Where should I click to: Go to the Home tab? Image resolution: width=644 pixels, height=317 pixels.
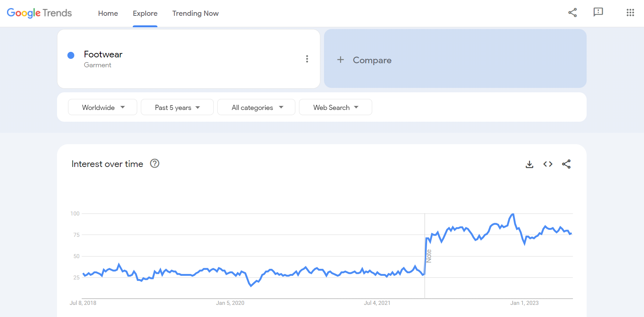pyautogui.click(x=108, y=13)
